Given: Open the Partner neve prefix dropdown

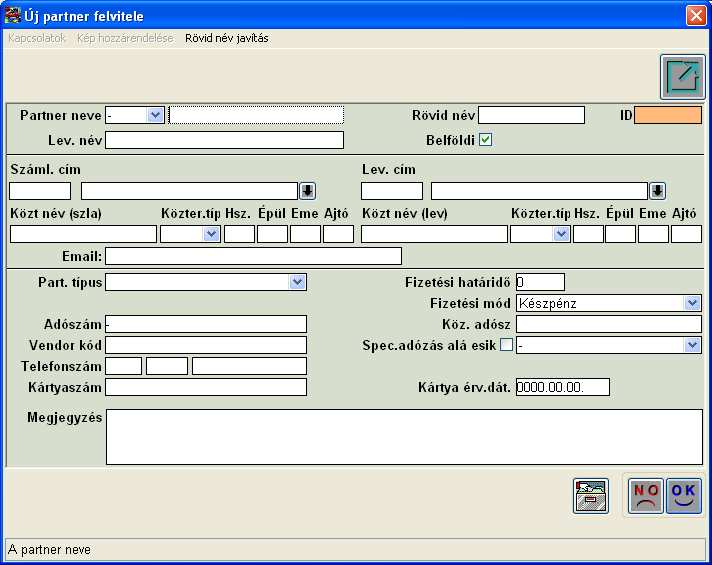Looking at the screenshot, I should 155,115.
